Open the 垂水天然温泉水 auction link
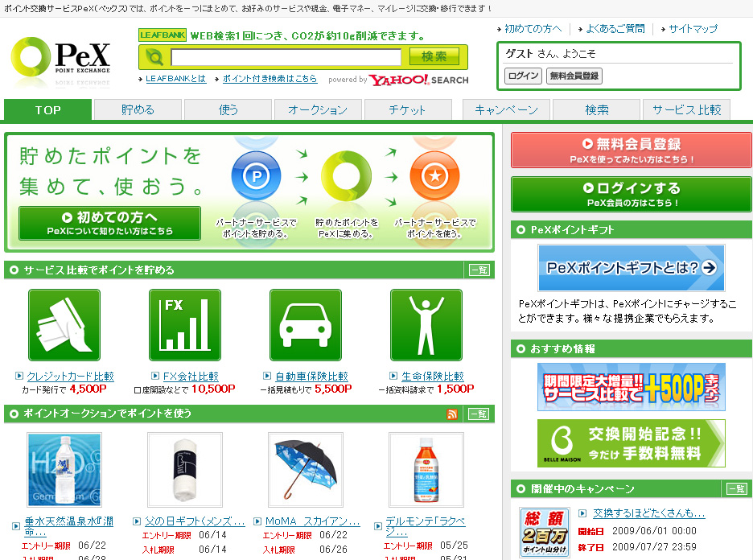 [68, 526]
